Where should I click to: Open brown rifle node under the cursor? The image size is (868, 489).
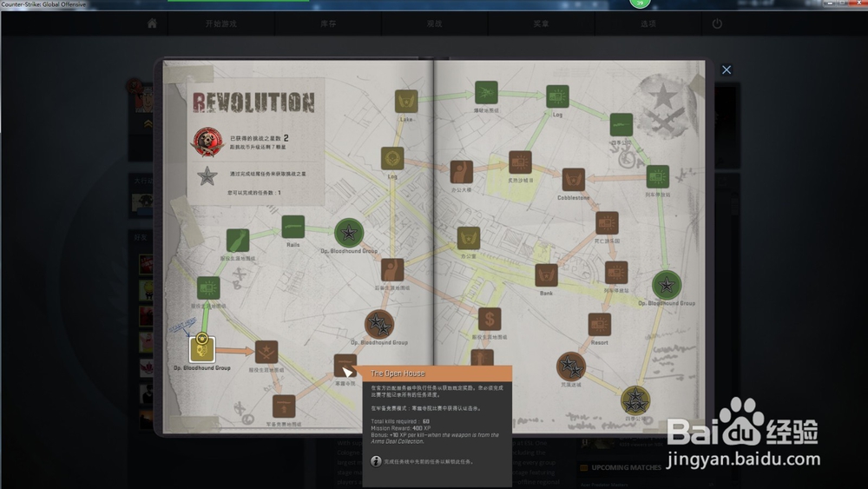[345, 366]
